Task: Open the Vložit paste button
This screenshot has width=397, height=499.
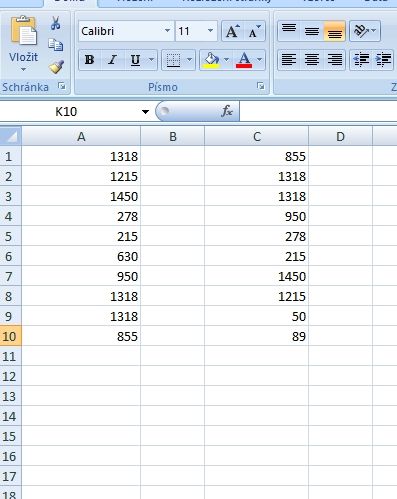Action: (23, 44)
